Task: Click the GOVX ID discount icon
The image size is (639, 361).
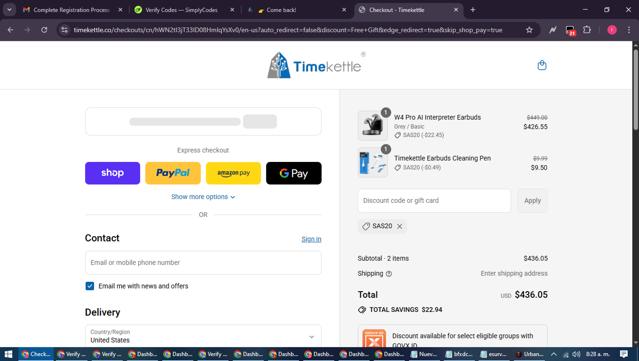Action: [374, 339]
